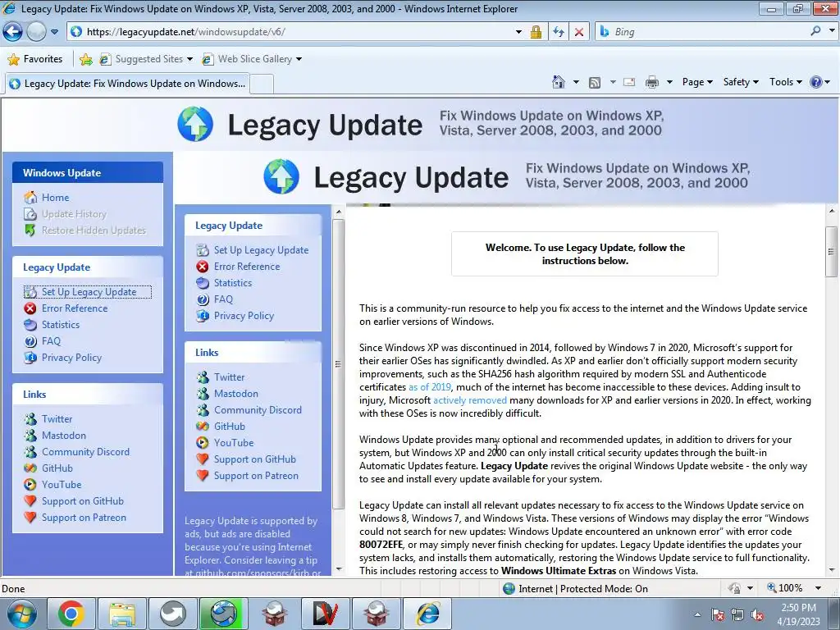
Task: Click inner sidebar vertical scrollbar thumb
Action: point(339,364)
